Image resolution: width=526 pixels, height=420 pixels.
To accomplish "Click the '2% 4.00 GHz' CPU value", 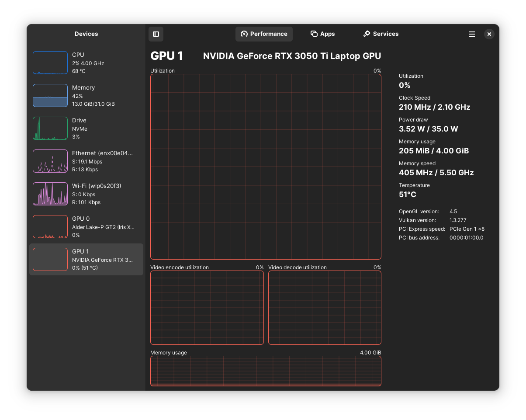I will [88, 63].
